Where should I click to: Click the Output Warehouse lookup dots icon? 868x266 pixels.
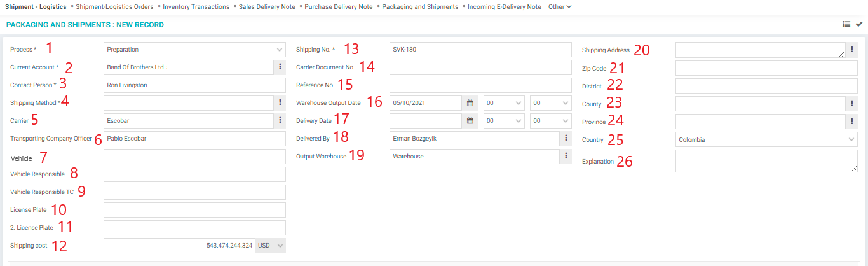[566, 157]
